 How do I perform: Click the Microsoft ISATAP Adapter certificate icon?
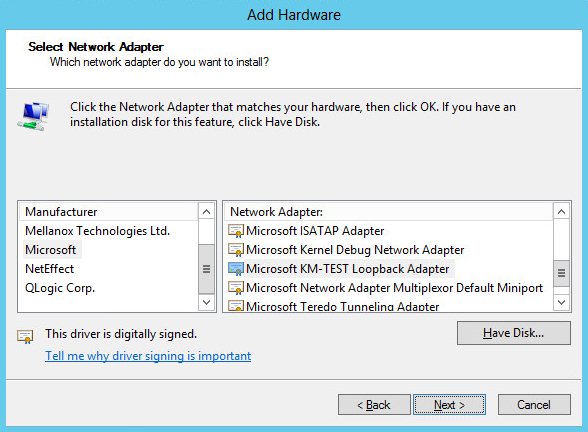[236, 231]
